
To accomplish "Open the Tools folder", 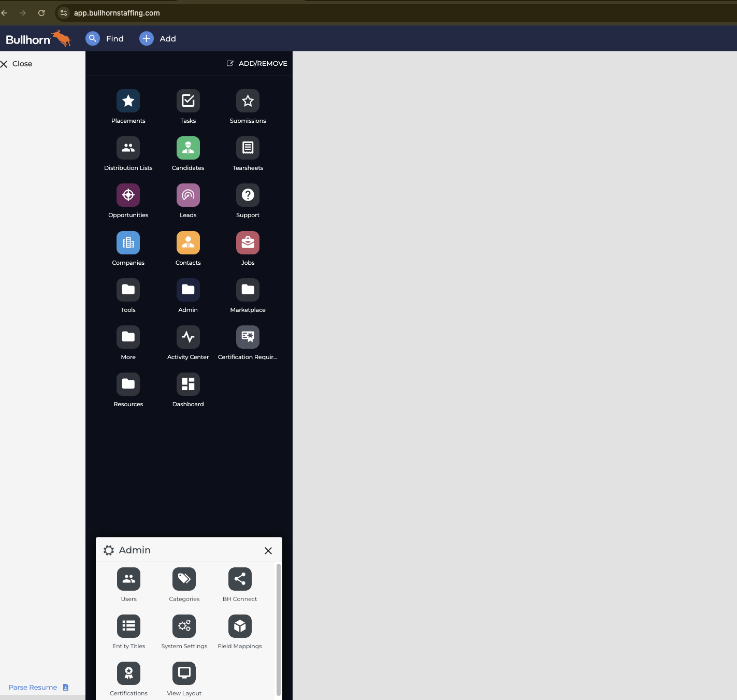I will tap(128, 290).
